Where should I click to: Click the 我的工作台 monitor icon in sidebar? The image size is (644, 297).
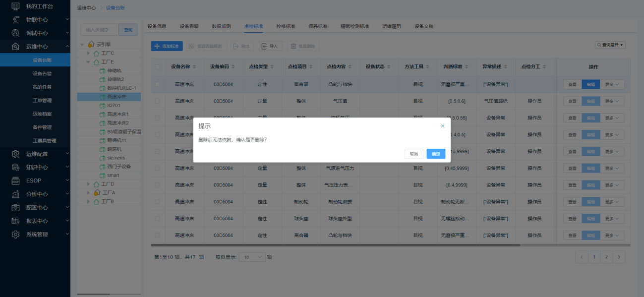[16, 6]
